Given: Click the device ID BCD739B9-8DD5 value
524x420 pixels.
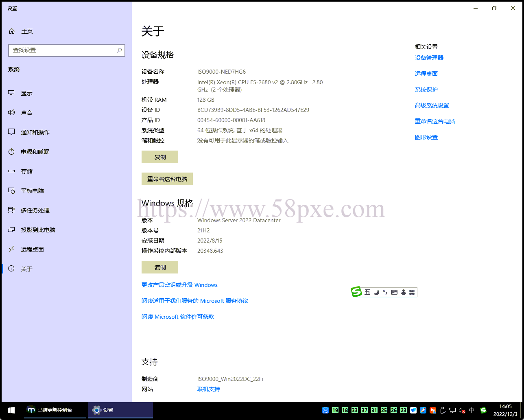Looking at the screenshot, I should 253,110.
